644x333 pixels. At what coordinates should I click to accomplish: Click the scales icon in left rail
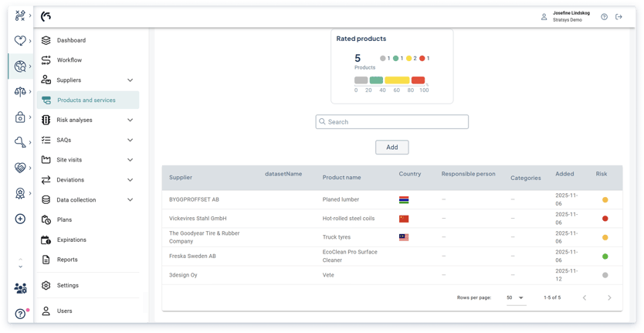tap(20, 92)
